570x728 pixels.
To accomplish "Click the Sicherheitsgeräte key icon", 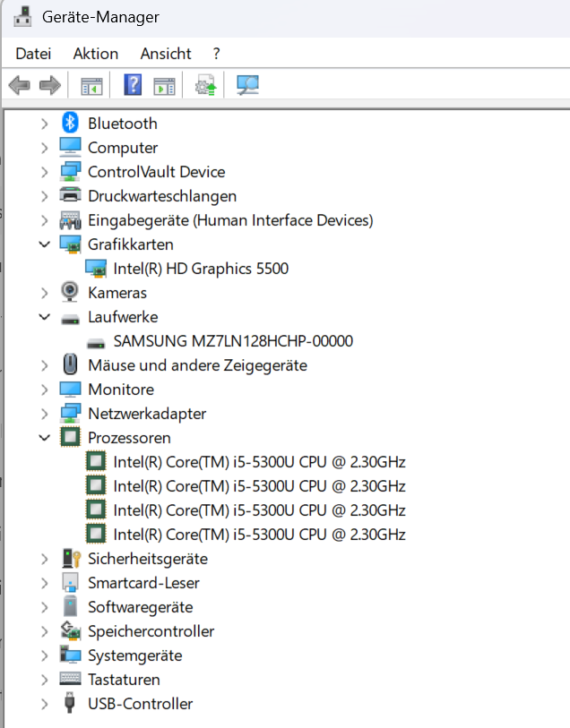I will pos(71,559).
